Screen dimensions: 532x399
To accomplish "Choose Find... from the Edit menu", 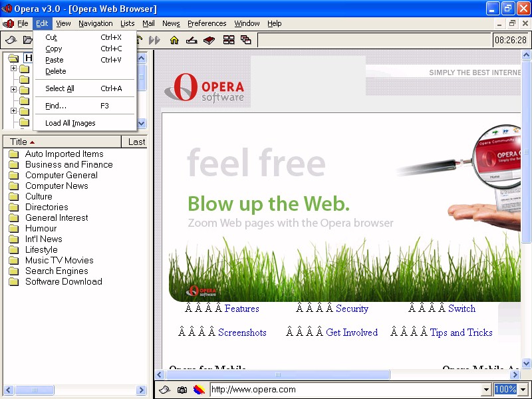I will point(85,106).
